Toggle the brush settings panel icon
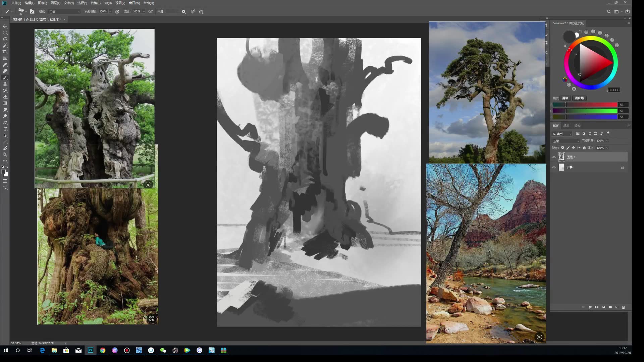This screenshot has height=362, width=644. pos(32,11)
